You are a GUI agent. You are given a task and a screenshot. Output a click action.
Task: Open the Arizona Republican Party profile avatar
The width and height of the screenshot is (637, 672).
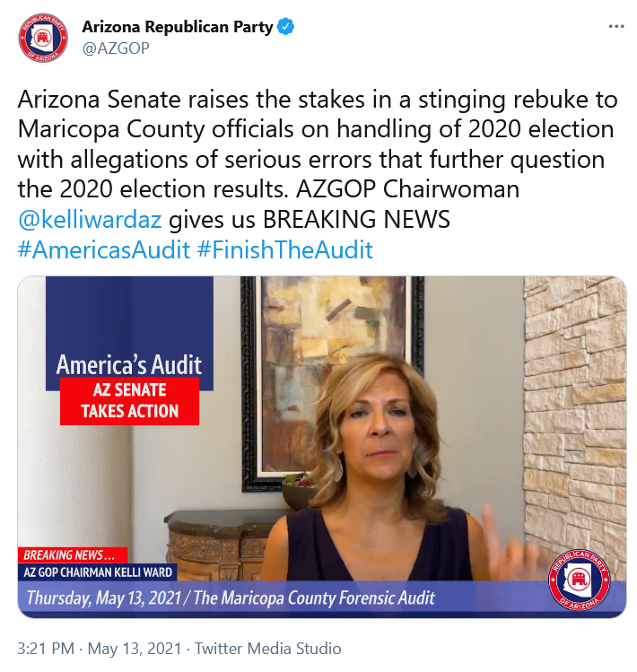tap(43, 38)
